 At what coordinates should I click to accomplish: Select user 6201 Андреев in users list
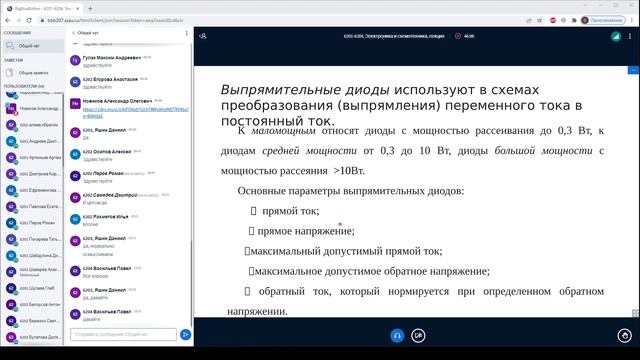pos(33,141)
